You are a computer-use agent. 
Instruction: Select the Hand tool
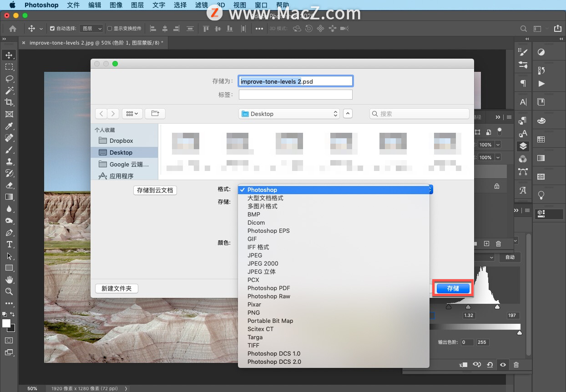(x=9, y=280)
